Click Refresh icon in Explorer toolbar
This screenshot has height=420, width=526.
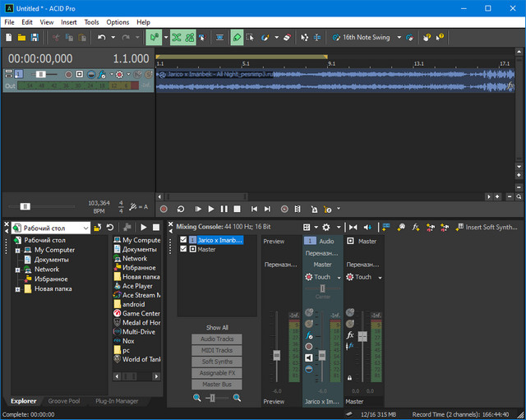(x=110, y=228)
